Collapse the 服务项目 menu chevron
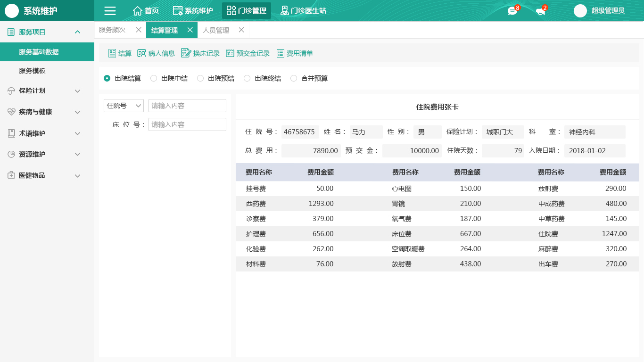644x362 pixels. [78, 32]
